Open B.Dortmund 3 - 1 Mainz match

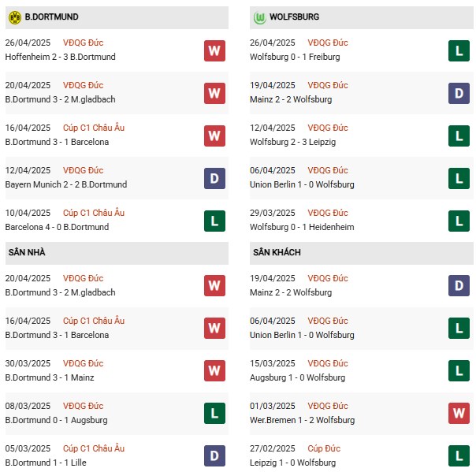point(49,377)
